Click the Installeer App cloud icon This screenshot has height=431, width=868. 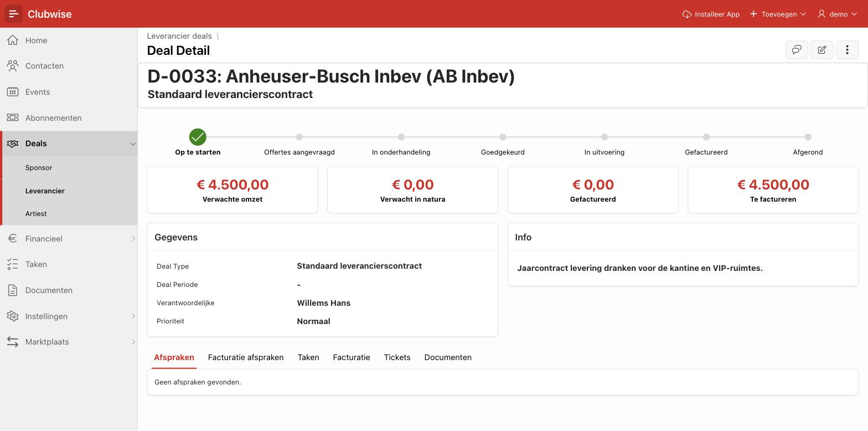click(x=687, y=14)
